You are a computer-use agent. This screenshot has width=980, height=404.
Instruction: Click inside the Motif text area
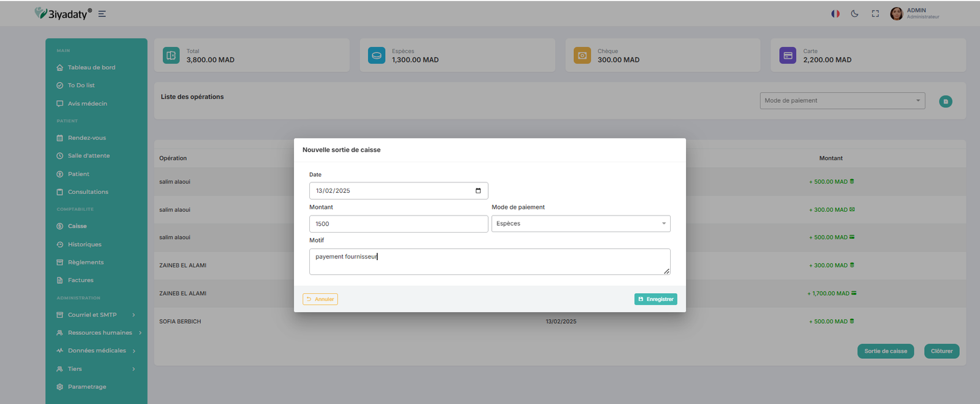click(489, 262)
